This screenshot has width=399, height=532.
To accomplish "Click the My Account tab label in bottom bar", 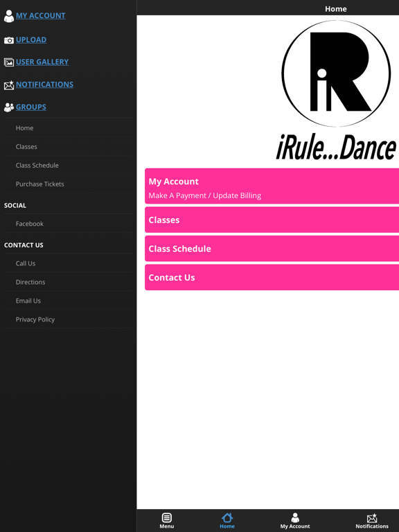I will (295, 526).
